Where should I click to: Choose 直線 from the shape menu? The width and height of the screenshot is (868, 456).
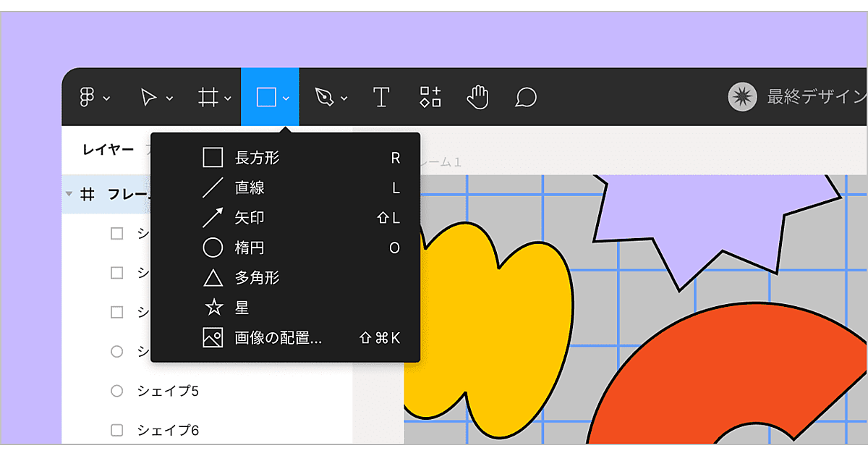pos(250,188)
